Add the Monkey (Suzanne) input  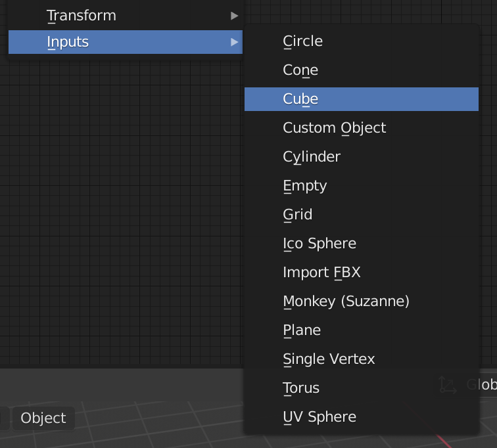[346, 302]
